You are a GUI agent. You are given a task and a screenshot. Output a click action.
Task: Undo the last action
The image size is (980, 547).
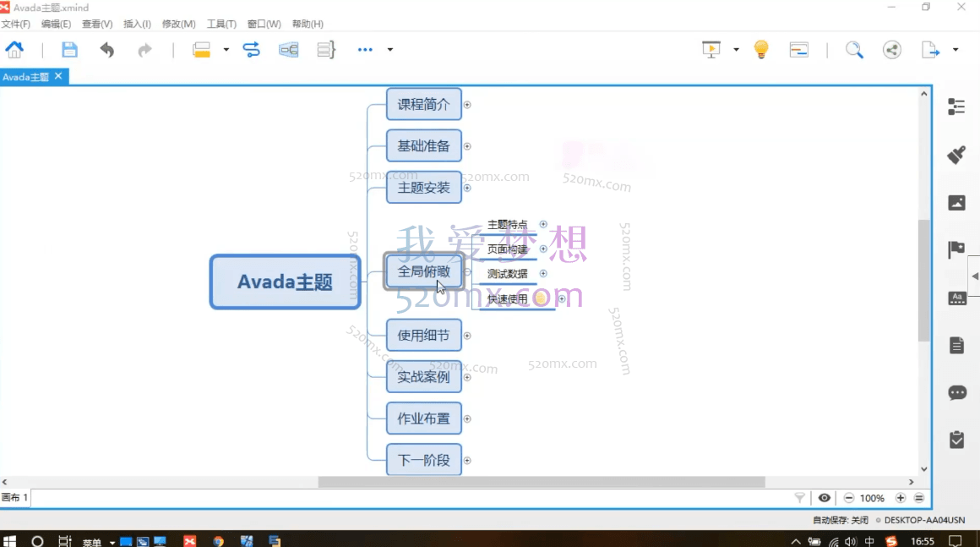tap(106, 49)
